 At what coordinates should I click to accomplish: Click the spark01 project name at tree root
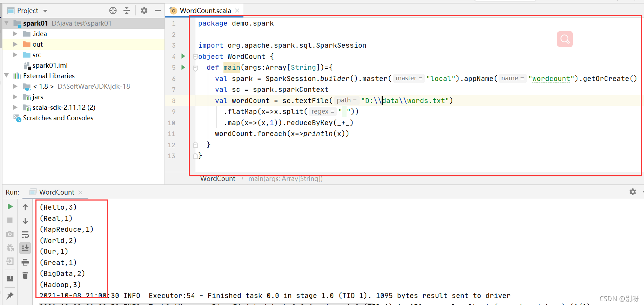[35, 23]
